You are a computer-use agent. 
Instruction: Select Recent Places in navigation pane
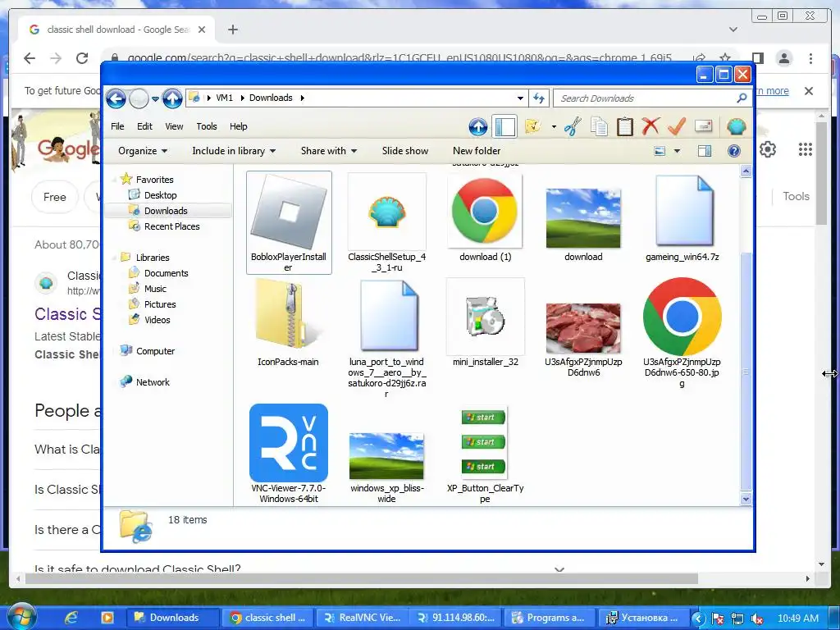click(x=171, y=226)
